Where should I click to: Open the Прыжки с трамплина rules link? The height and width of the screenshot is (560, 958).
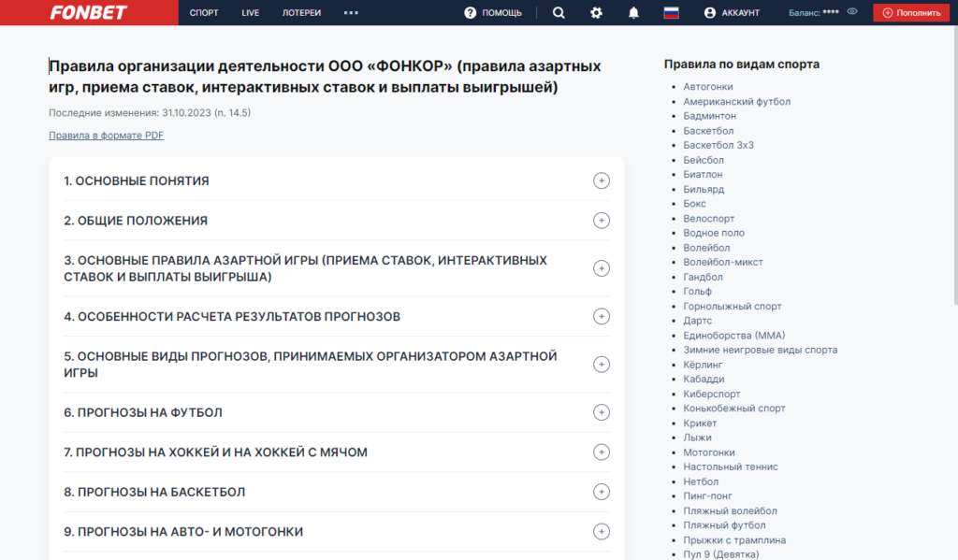point(734,540)
